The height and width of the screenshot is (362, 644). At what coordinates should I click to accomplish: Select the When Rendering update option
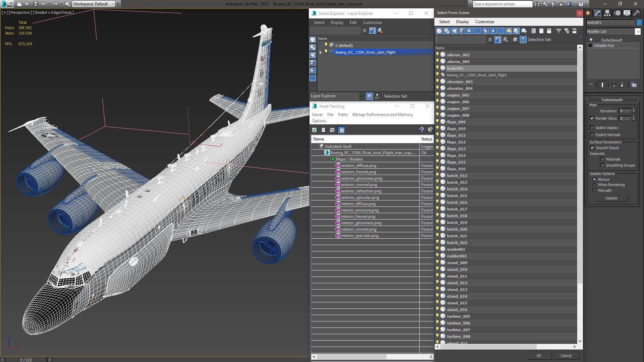(x=594, y=185)
